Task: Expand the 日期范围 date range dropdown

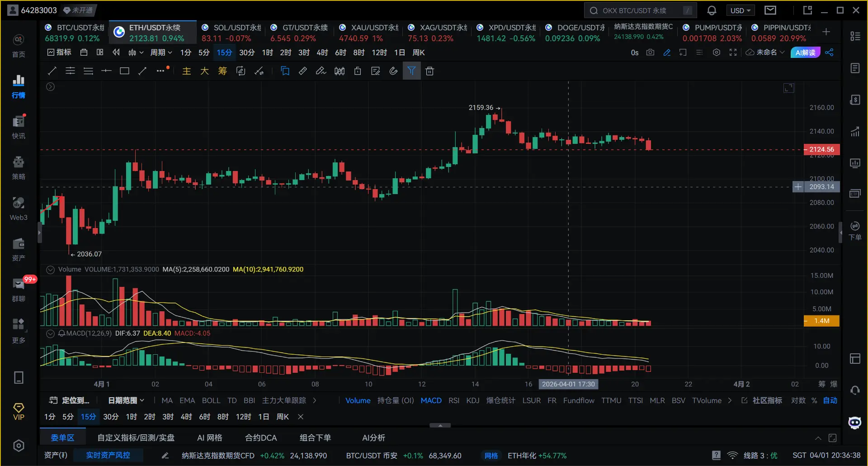Action: 126,400
